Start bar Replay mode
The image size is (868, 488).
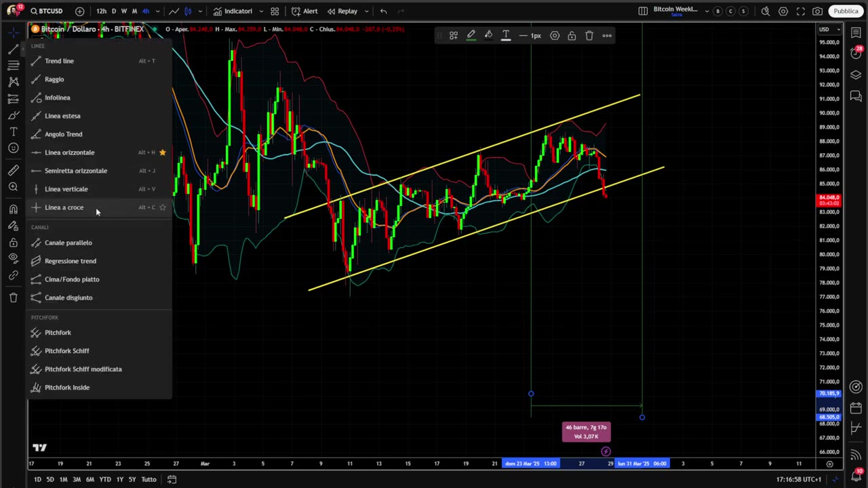click(342, 11)
